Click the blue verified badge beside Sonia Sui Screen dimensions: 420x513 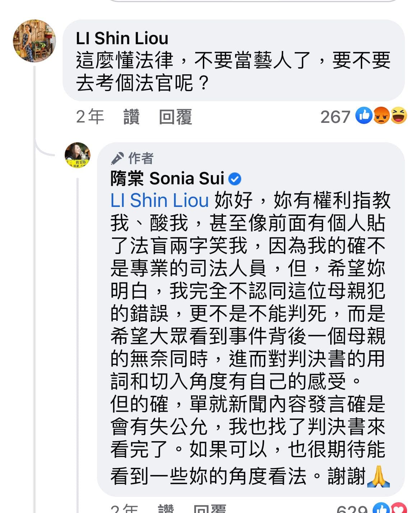[235, 179]
